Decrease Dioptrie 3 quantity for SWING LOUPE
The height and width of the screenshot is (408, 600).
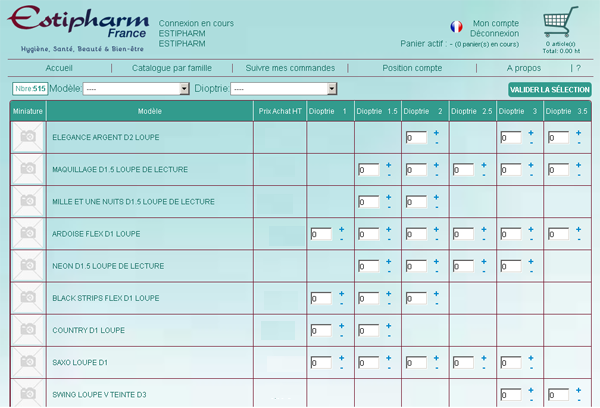[530, 401]
